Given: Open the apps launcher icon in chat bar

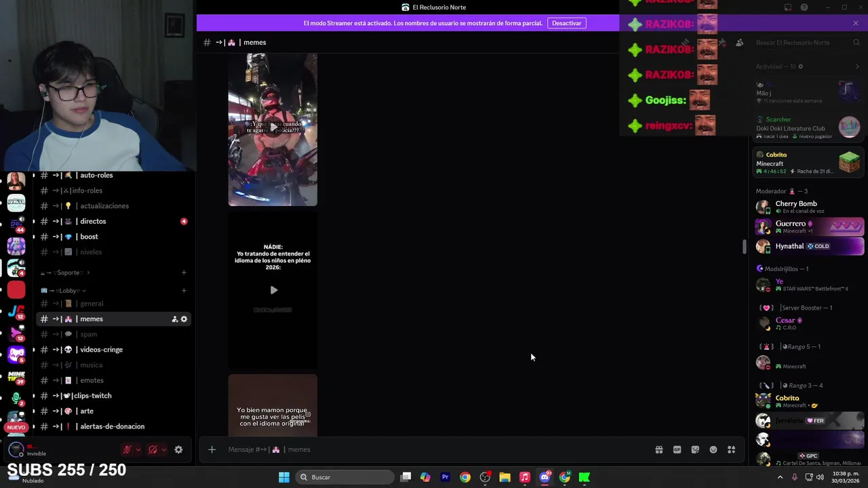Looking at the screenshot, I should point(731,449).
